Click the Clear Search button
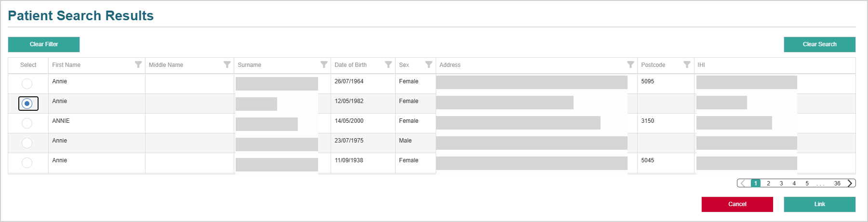This screenshot has height=222, width=868. pyautogui.click(x=819, y=44)
